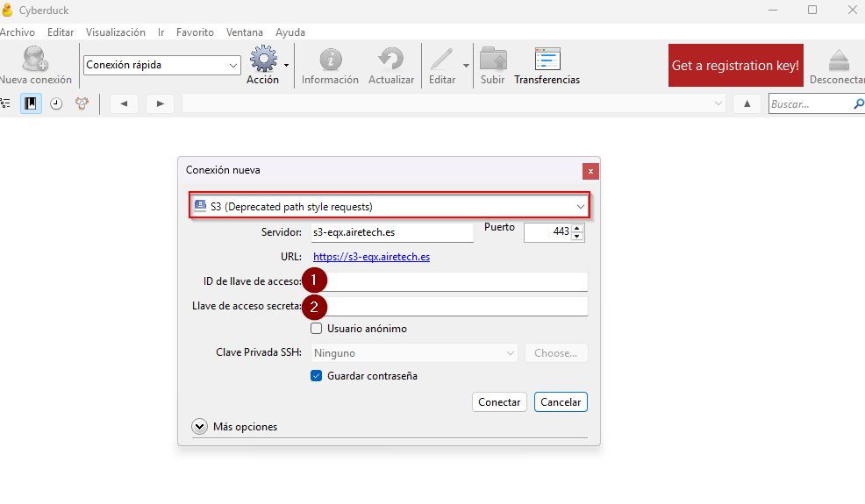Open Clave Privada SSH dropdown
The width and height of the screenshot is (865, 504).
[x=414, y=353]
